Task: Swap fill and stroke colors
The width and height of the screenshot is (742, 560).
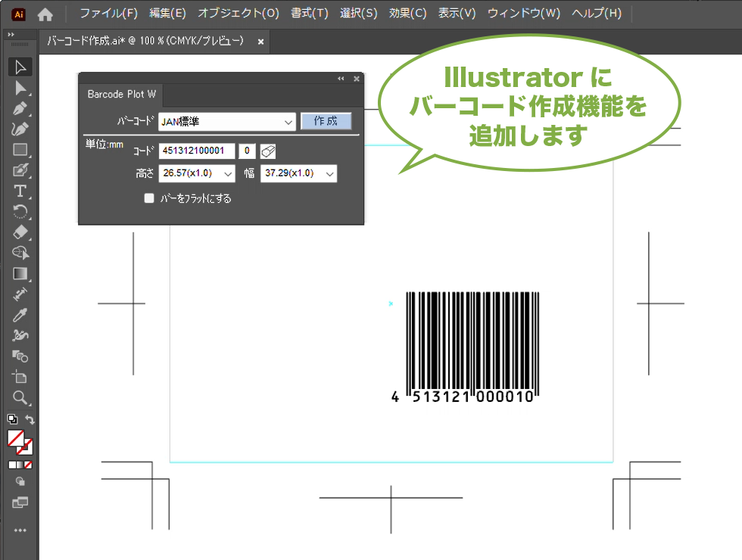Action: (30, 419)
